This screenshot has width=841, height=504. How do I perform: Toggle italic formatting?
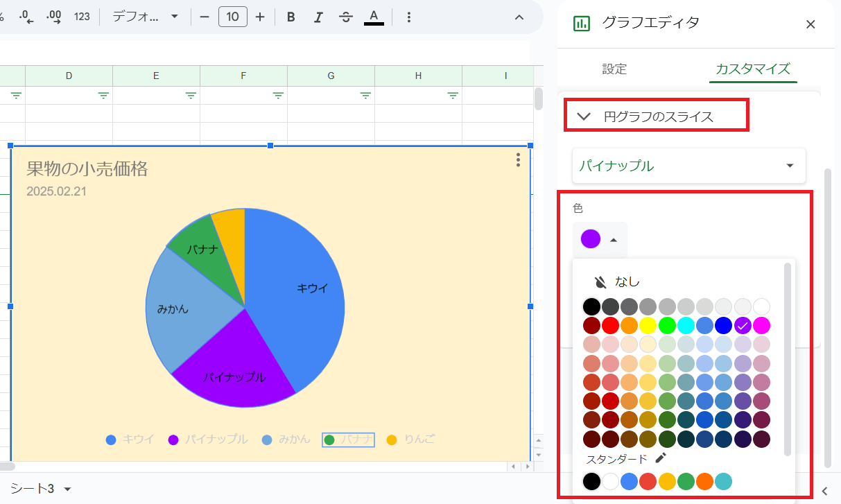318,17
